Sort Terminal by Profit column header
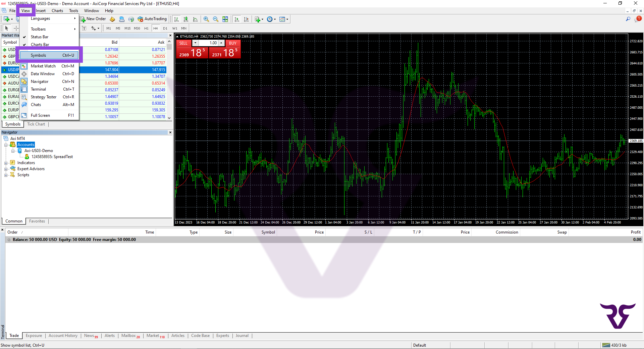The image size is (644, 349). click(636, 232)
